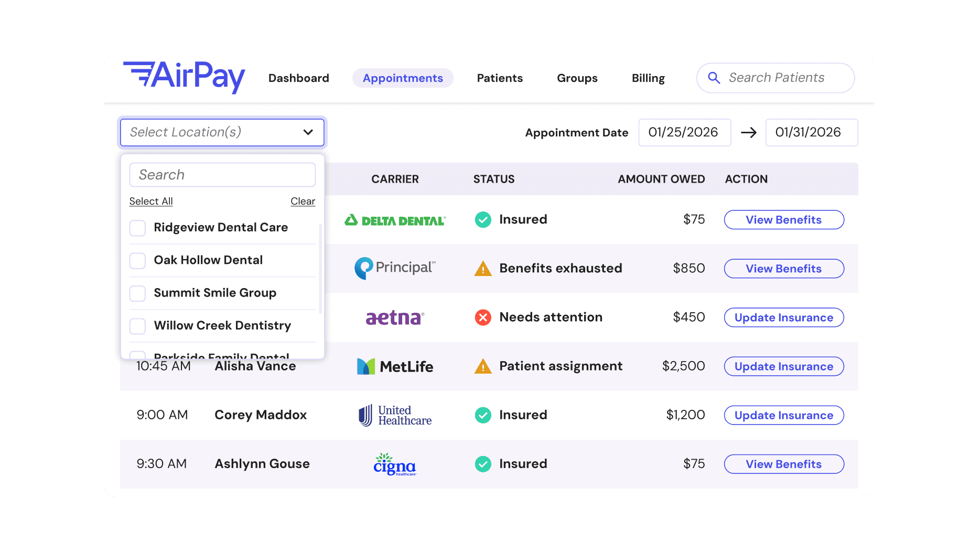This screenshot has width=980, height=551.
Task: Check the Oak Hollow Dental checkbox
Action: pyautogui.click(x=137, y=260)
